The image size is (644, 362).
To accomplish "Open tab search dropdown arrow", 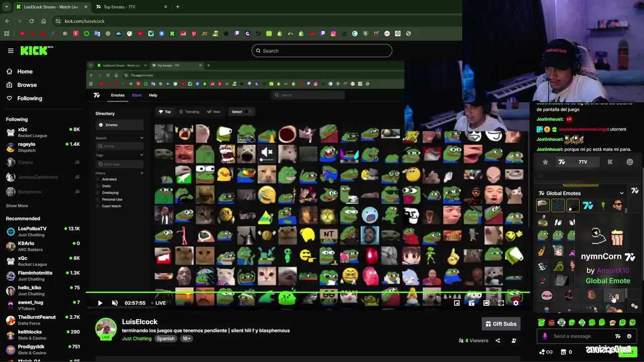I will click(x=7, y=7).
